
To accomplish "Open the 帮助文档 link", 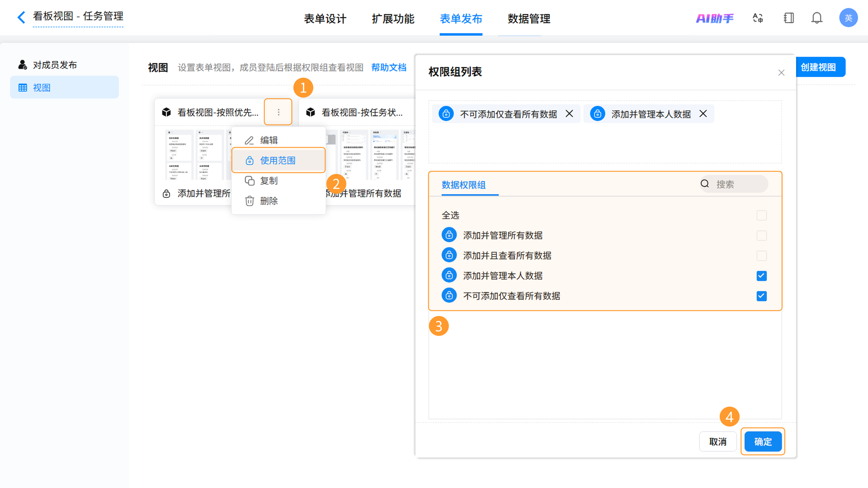I will click(389, 67).
